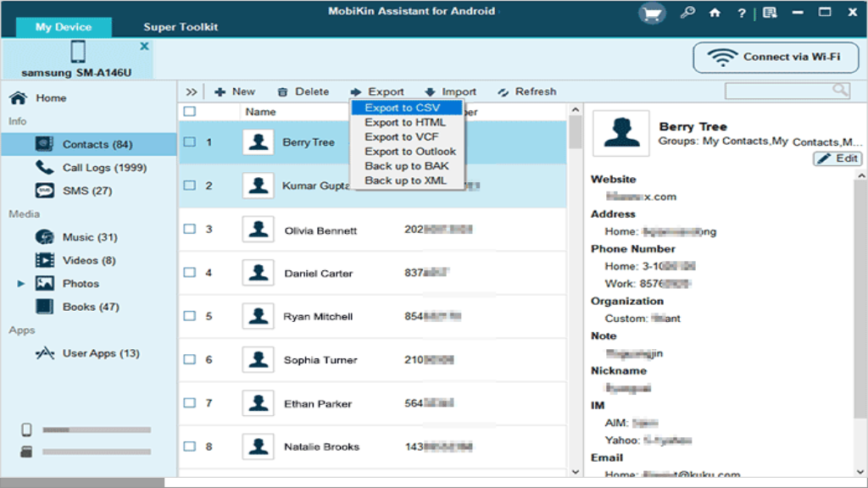
Task: Check the box for Ryan Mitchell
Action: coord(190,315)
